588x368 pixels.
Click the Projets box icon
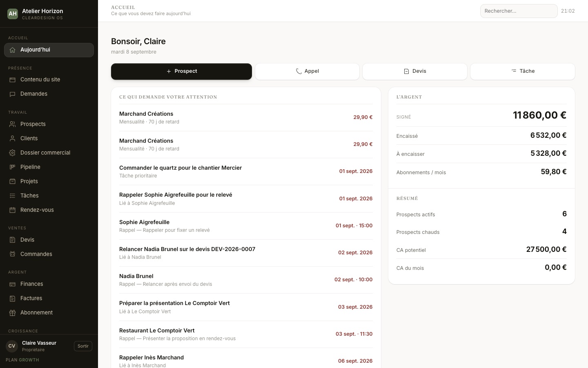[12, 182]
